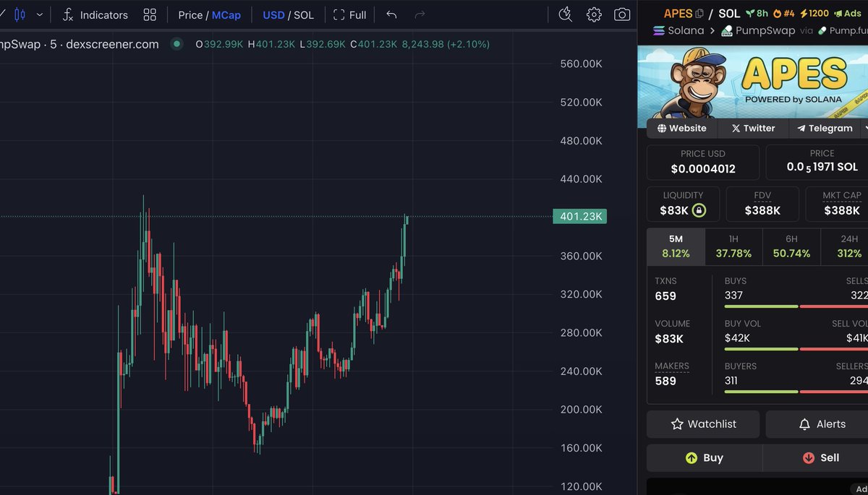
Task: Add APES to Watchlist
Action: (703, 424)
